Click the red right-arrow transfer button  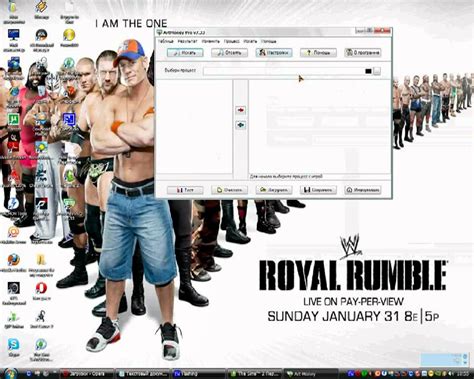point(241,110)
